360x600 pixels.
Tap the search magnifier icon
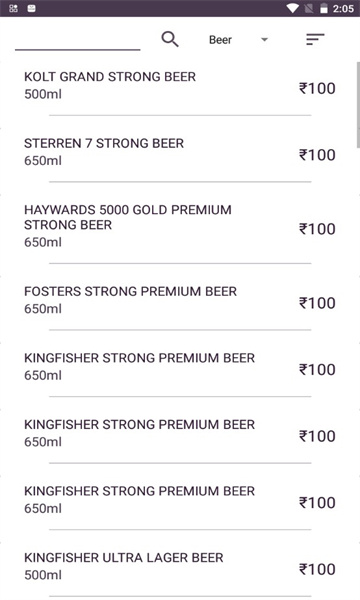(x=170, y=39)
